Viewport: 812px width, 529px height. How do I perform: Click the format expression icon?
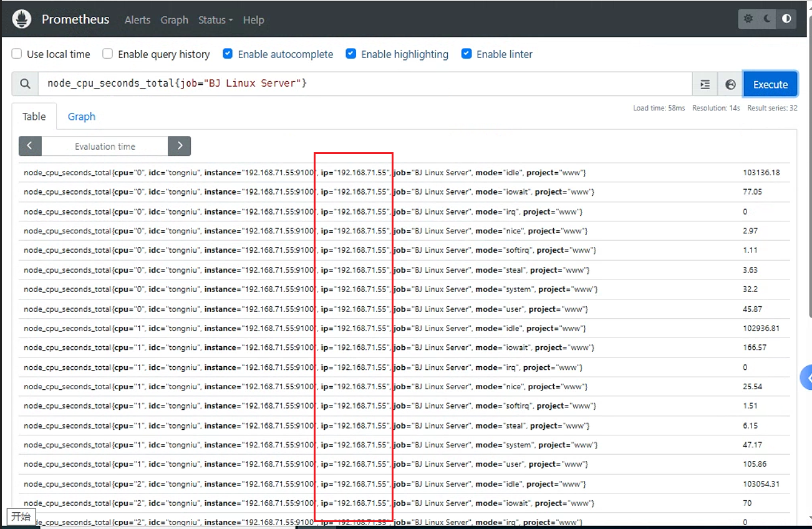point(705,84)
